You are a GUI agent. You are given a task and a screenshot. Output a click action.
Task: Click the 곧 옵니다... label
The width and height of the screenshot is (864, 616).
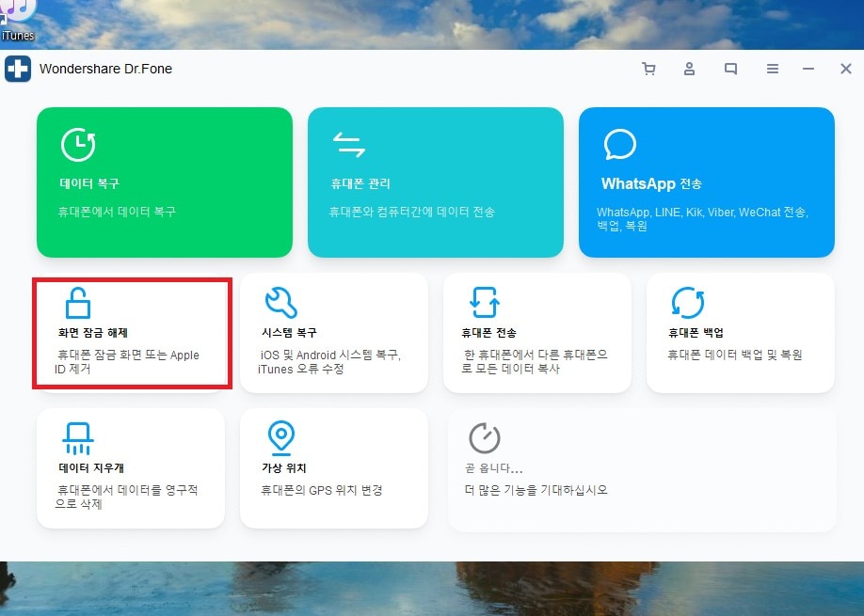tap(494, 468)
